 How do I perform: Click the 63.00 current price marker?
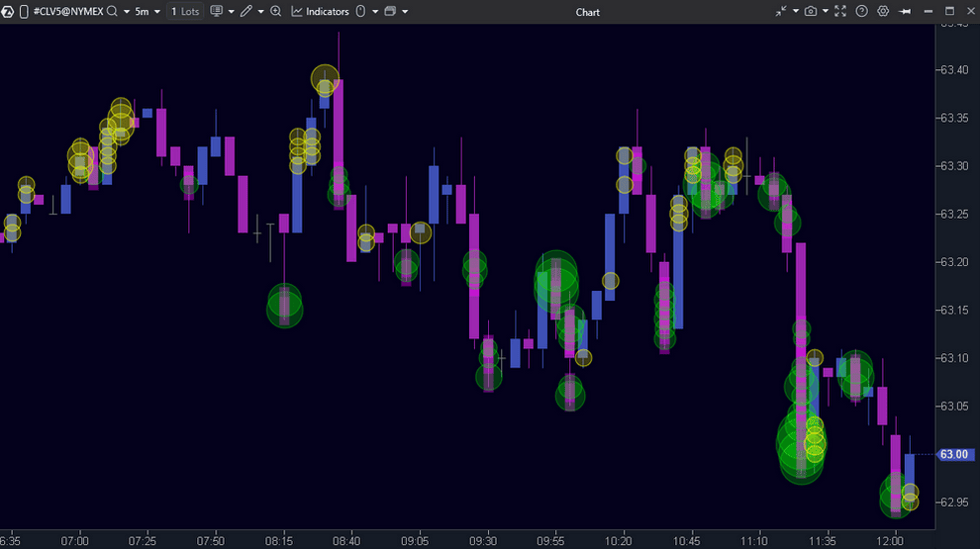tap(953, 454)
